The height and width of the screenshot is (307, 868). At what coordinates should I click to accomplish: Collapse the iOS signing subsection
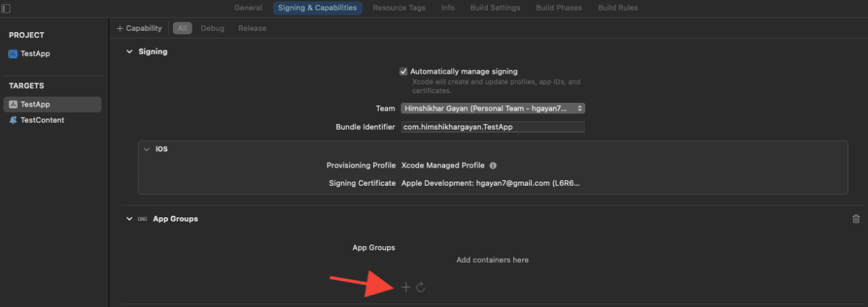pyautogui.click(x=146, y=149)
